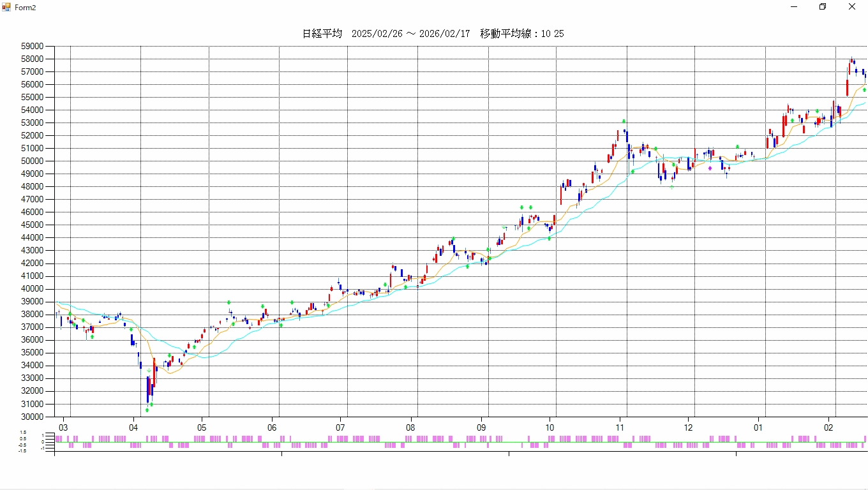
Task: Click the 59000 label on the price axis
Action: pos(32,47)
